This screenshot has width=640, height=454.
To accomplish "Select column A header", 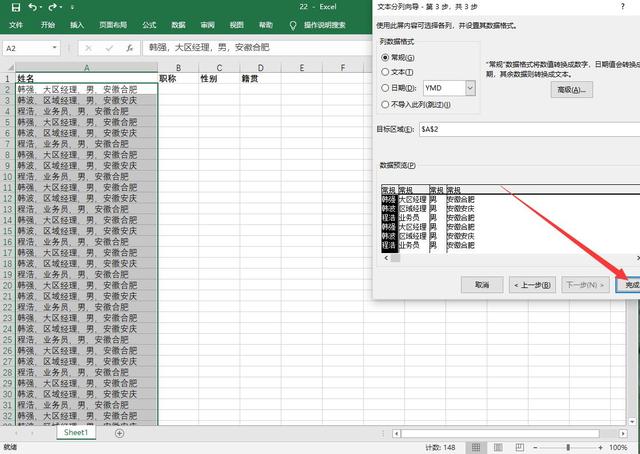I will click(x=87, y=68).
